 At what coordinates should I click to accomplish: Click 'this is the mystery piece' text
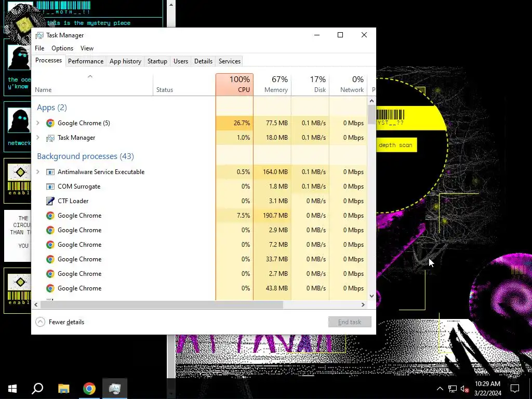coord(88,23)
